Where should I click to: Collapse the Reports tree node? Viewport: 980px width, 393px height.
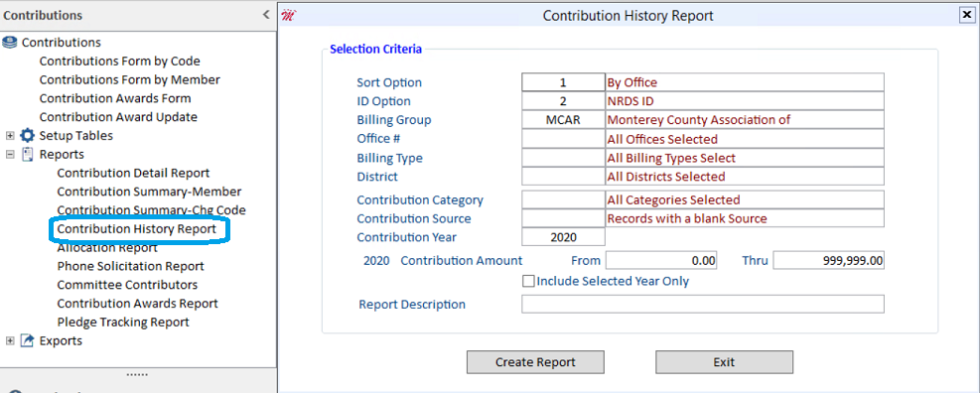point(10,155)
